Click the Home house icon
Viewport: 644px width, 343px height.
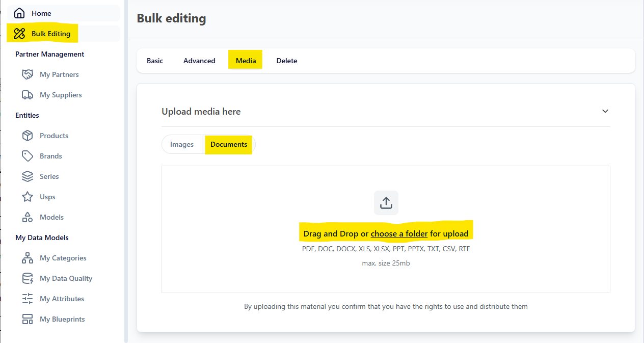tap(19, 13)
